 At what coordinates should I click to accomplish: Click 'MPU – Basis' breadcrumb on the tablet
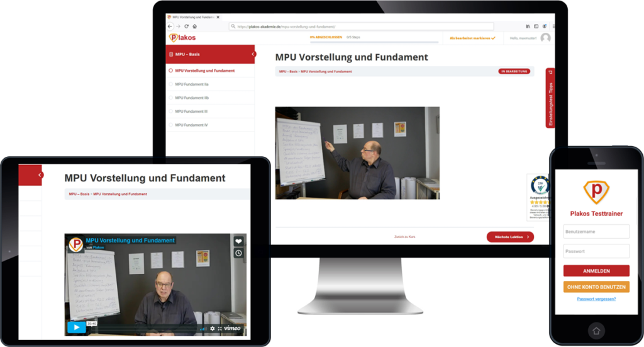(x=79, y=194)
